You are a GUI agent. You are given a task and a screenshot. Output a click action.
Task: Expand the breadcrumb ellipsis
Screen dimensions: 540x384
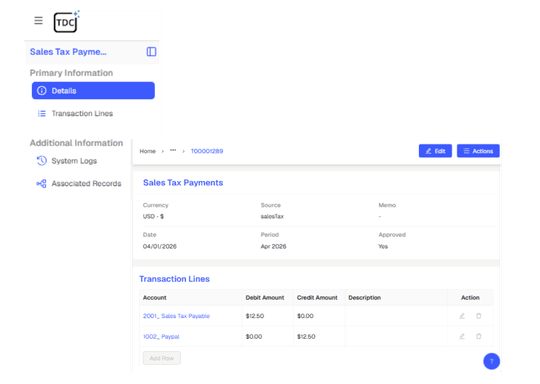(173, 151)
